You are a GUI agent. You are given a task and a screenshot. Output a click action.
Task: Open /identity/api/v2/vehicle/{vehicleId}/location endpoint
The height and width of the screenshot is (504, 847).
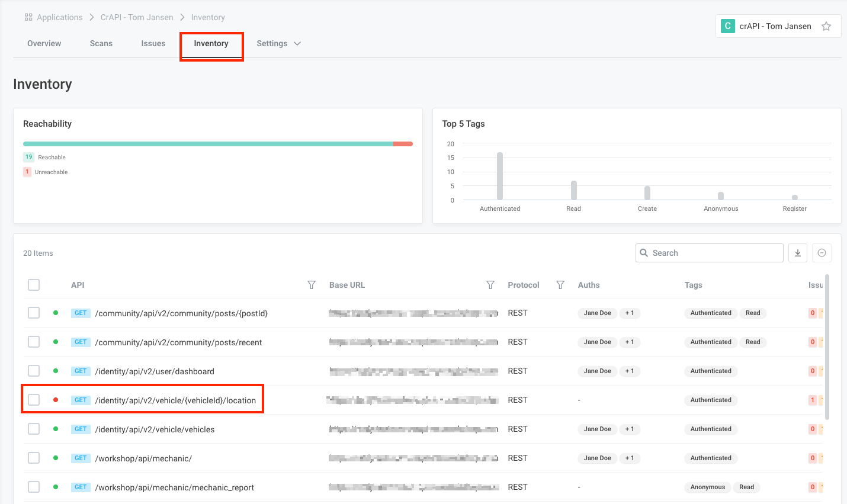[x=175, y=400]
